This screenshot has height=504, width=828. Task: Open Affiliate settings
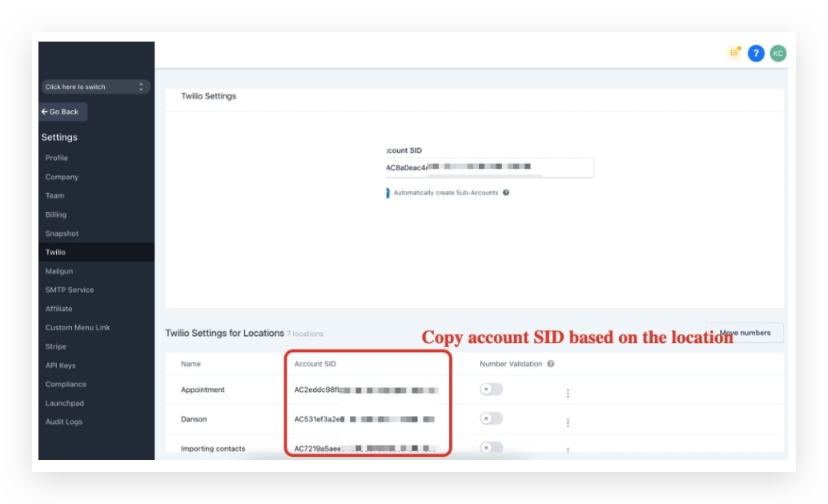click(x=58, y=309)
